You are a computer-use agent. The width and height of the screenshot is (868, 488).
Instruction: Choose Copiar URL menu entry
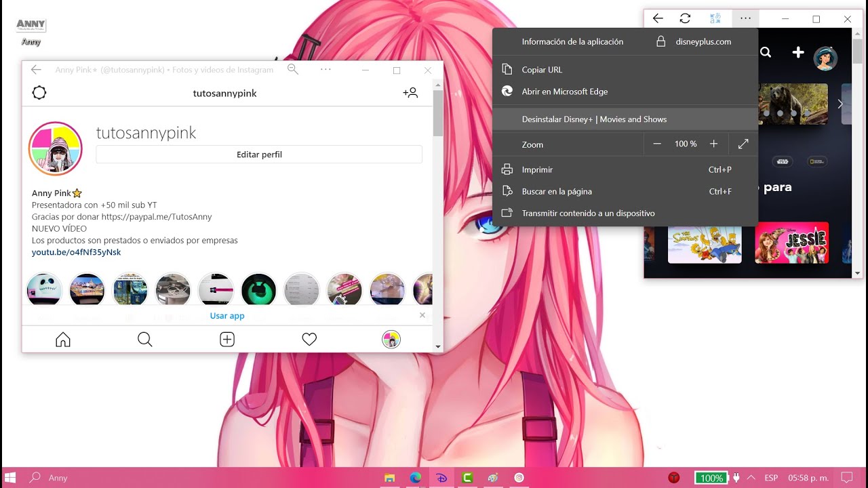tap(625, 70)
